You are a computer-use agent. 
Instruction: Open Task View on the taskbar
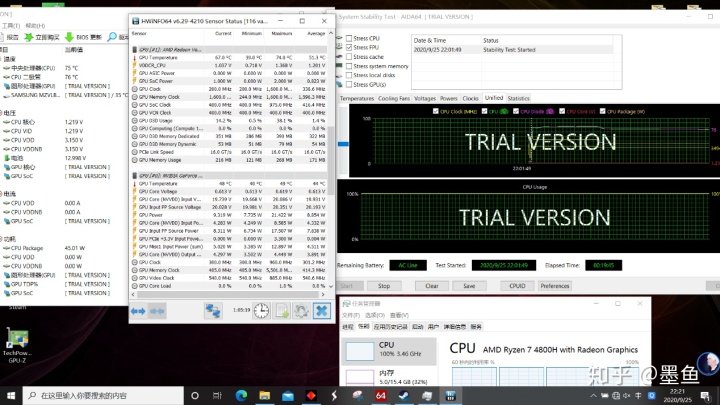pos(217,395)
